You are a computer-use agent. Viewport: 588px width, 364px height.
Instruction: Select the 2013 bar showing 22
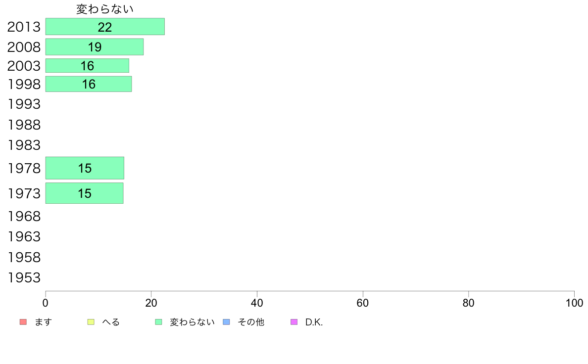point(105,27)
